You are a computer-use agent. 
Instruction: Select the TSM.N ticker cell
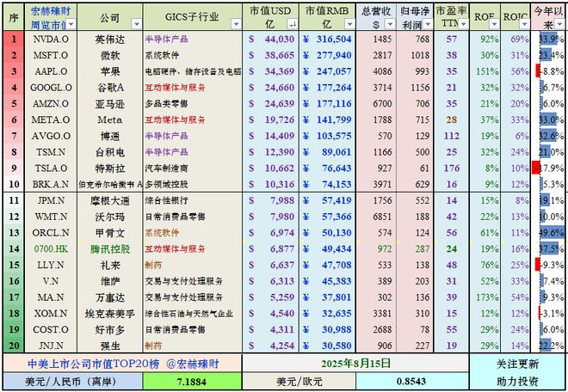[x=51, y=152]
